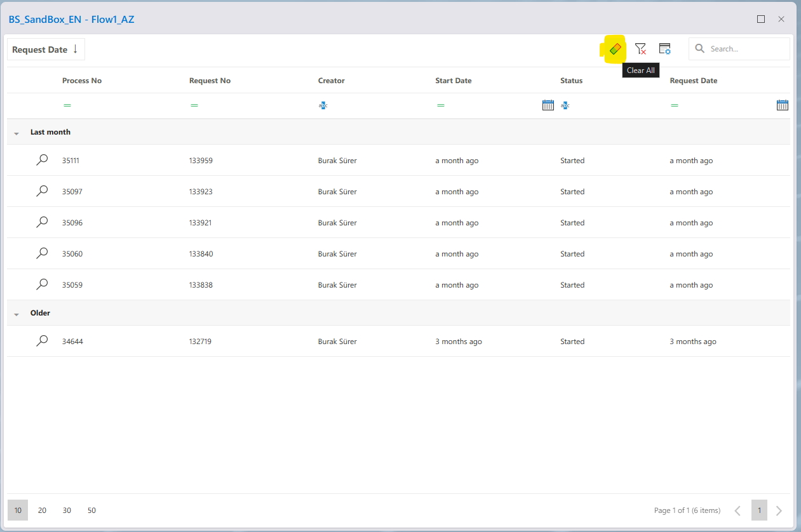The image size is (801, 532).
Task: Select request number 132719 cell
Action: pos(200,342)
